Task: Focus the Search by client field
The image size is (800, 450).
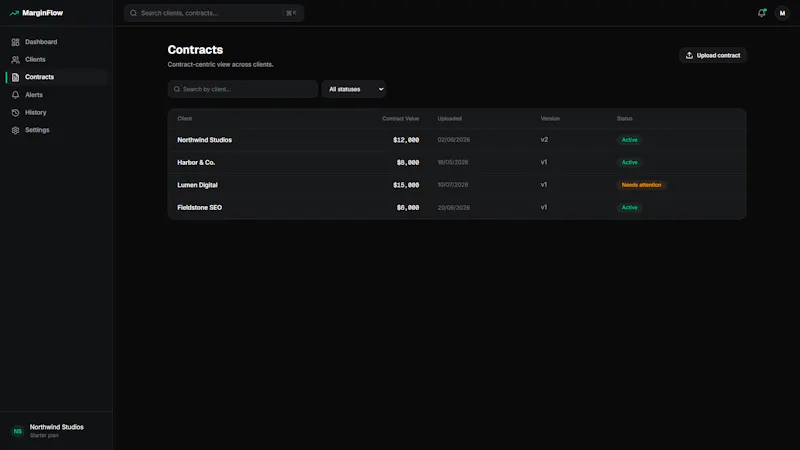Action: pyautogui.click(x=242, y=89)
